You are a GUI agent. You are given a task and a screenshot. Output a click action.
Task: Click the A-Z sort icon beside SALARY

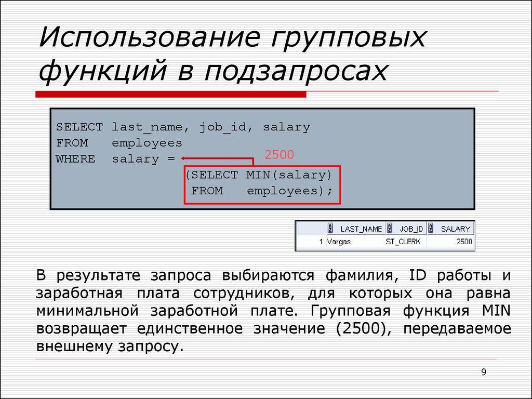pos(431,228)
